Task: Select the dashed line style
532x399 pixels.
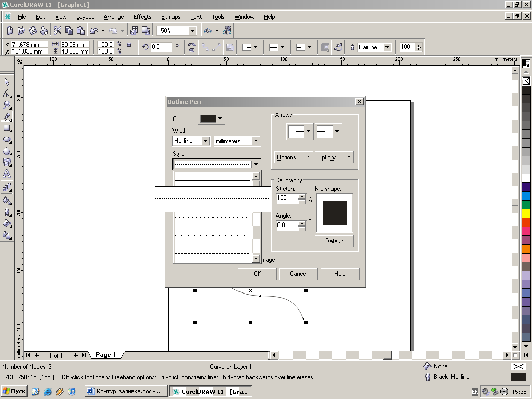Action: tap(212, 254)
